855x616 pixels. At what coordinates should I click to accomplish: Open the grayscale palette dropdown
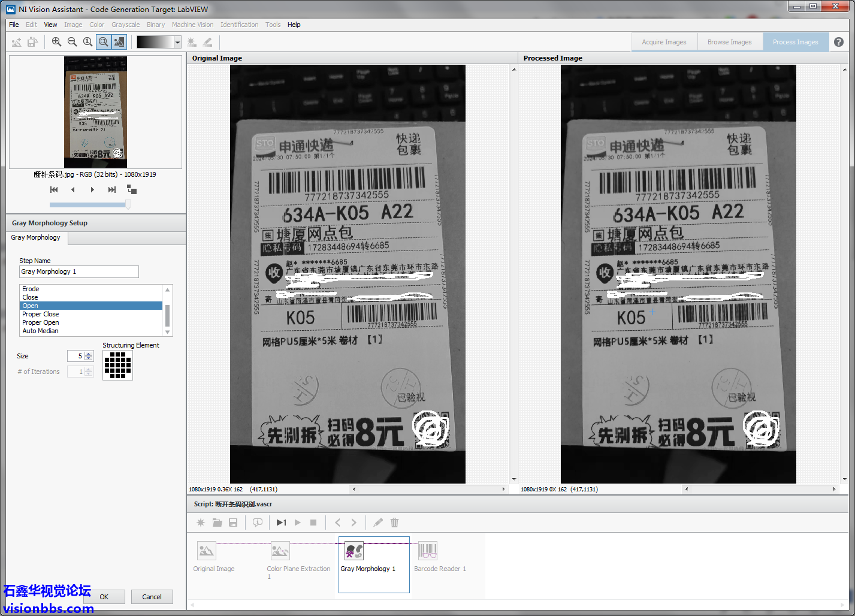(177, 42)
